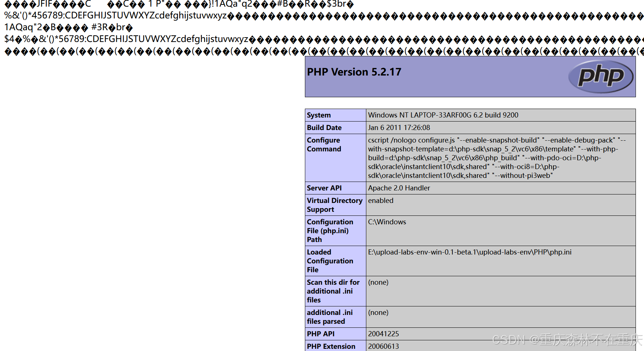644x351 pixels.
Task: Click the 'Virtual Directory Support' label
Action: coord(335,205)
